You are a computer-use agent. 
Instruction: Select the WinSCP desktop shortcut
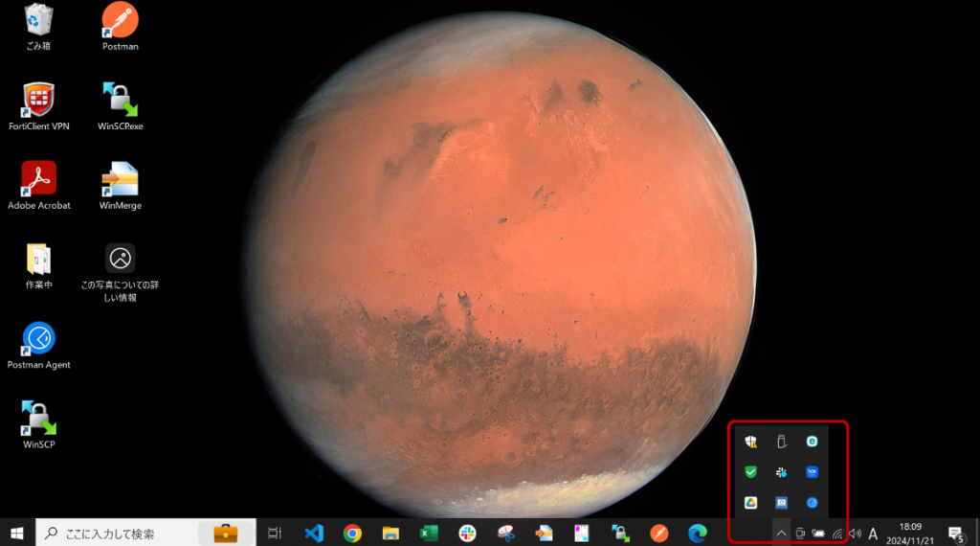[x=38, y=424]
